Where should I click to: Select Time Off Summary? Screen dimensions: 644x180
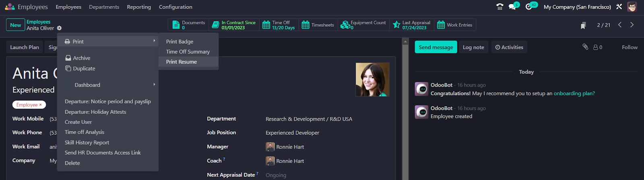click(x=188, y=52)
